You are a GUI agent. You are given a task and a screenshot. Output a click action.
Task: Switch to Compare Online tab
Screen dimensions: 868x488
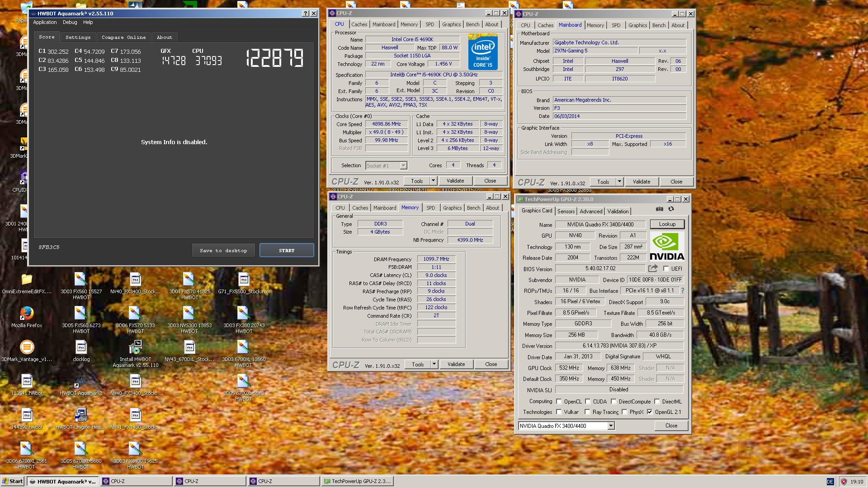123,37
